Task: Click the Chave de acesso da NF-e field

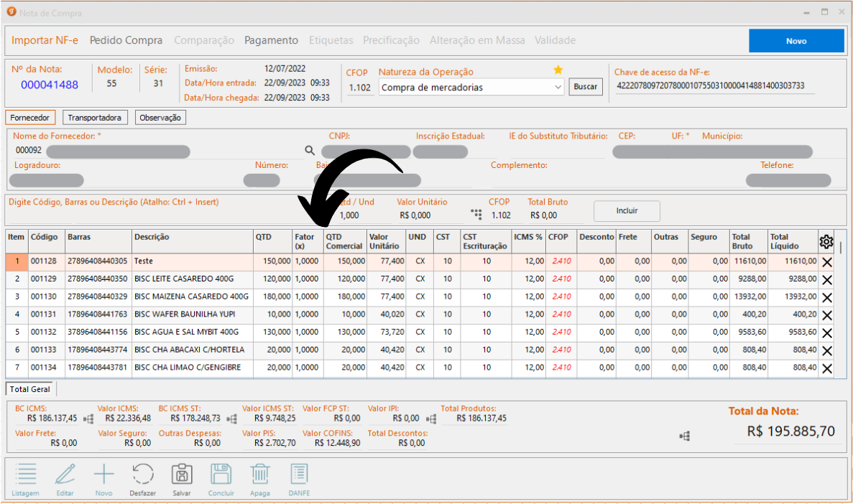Action: click(x=715, y=86)
